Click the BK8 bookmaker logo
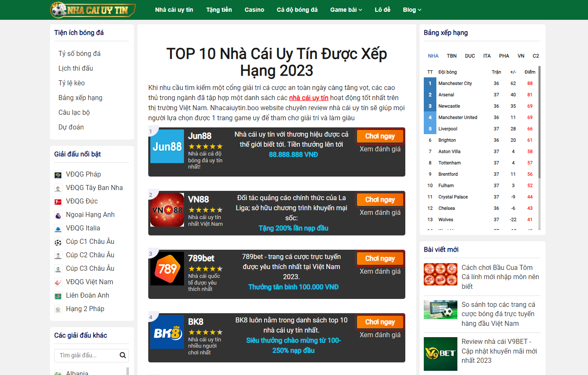 click(167, 332)
